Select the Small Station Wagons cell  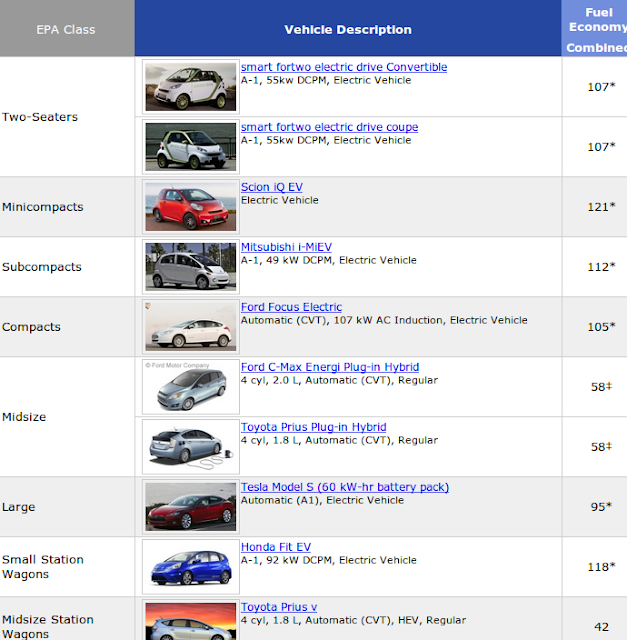point(67,567)
